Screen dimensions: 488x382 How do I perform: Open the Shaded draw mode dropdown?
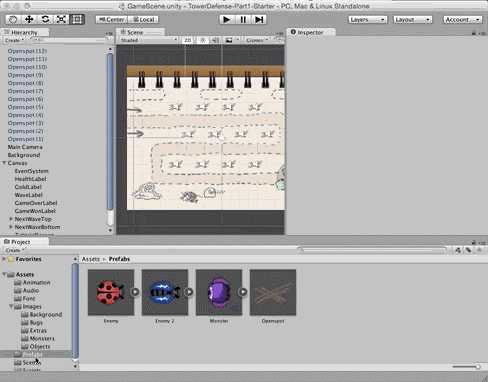(x=149, y=40)
